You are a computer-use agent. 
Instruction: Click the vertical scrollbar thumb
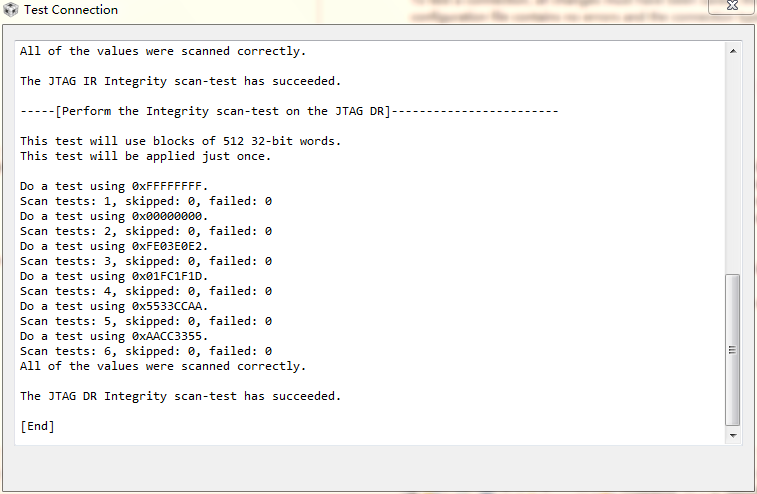tap(733, 349)
